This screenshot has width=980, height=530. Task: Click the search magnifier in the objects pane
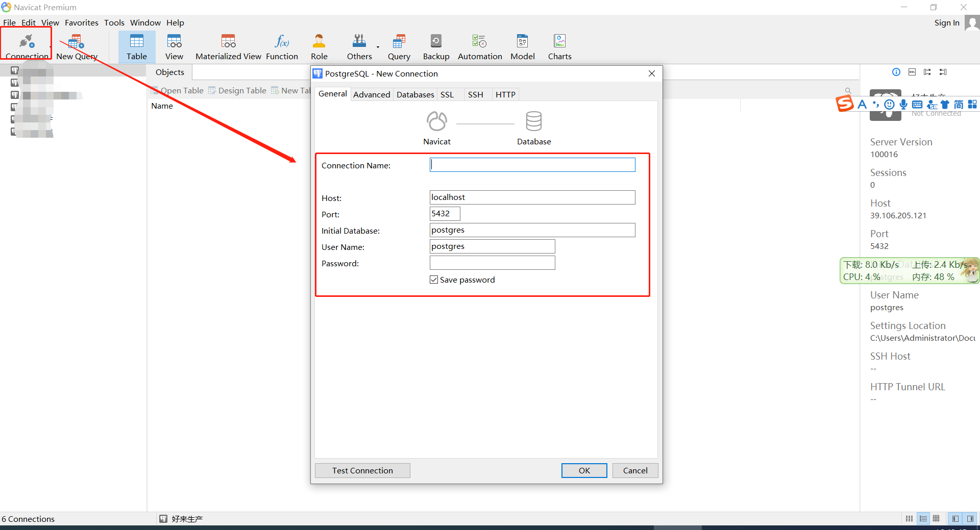pyautogui.click(x=848, y=90)
